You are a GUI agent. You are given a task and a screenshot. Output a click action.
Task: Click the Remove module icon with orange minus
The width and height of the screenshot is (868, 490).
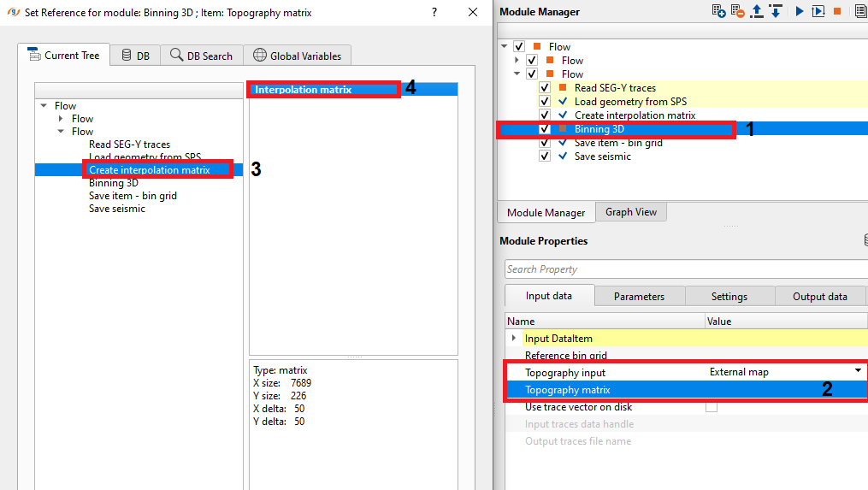tap(738, 11)
